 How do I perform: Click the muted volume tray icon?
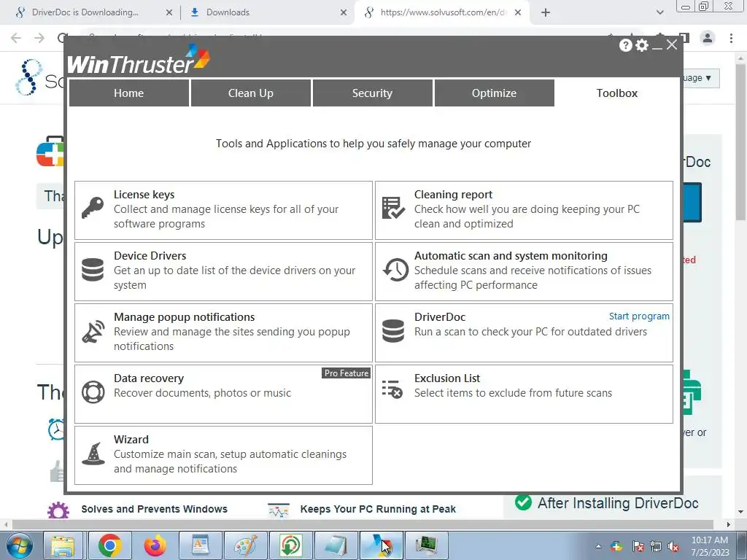tap(673, 547)
